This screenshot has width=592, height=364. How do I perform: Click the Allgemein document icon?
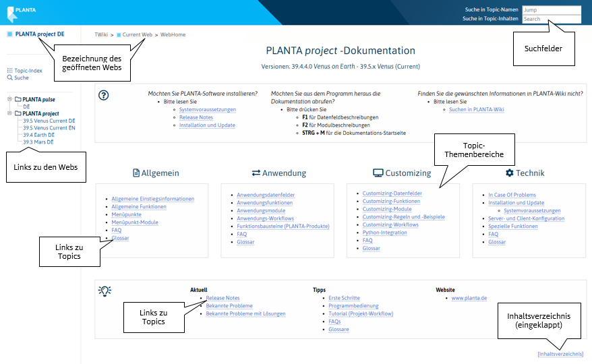(x=136, y=173)
